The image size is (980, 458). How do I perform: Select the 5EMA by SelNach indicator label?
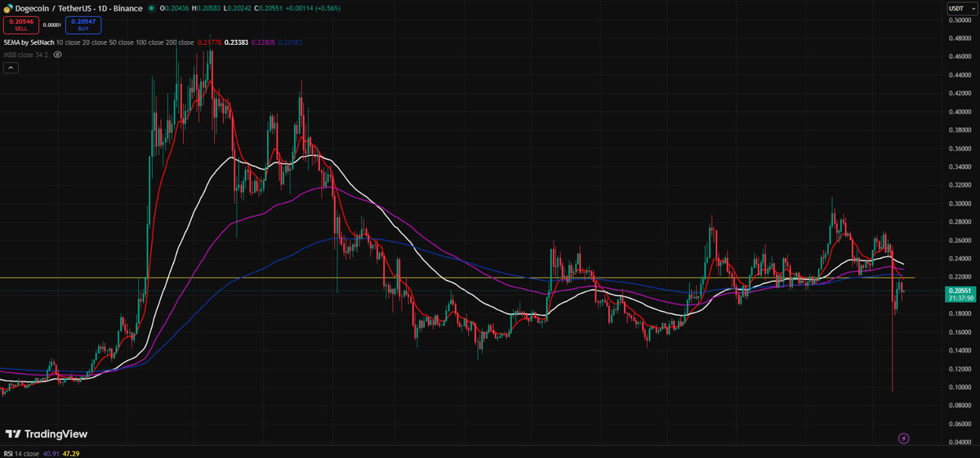coord(29,42)
